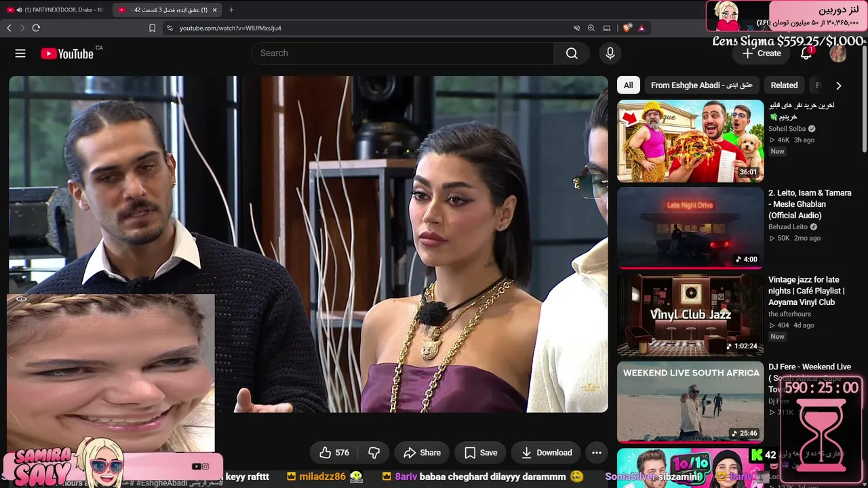Download this video
The image size is (868, 488).
[547, 453]
